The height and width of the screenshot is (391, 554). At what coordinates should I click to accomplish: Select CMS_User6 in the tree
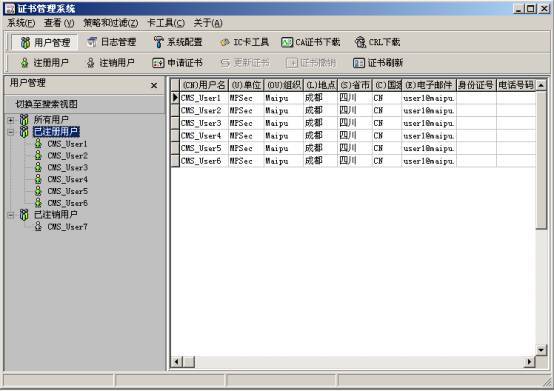click(67, 203)
